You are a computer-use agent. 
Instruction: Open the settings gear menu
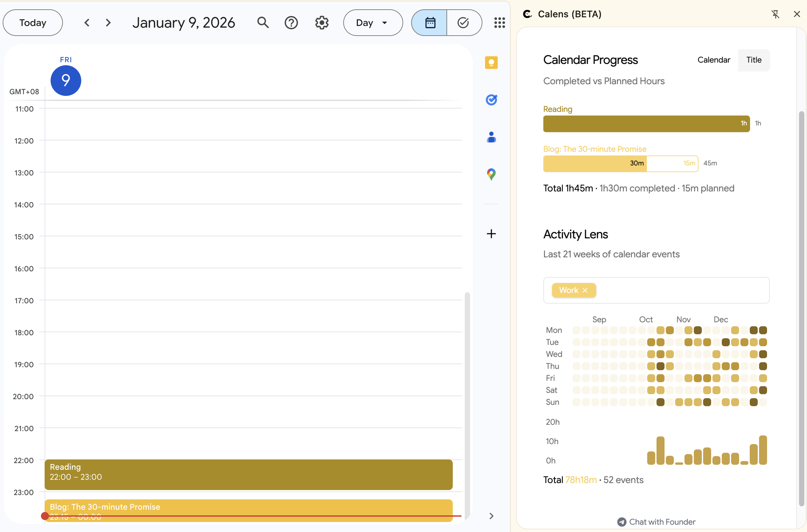(322, 23)
